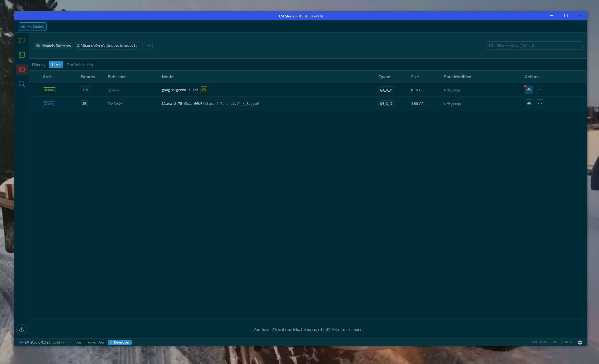Sort by Arch column header
This screenshot has width=599, height=364.
coord(47,77)
